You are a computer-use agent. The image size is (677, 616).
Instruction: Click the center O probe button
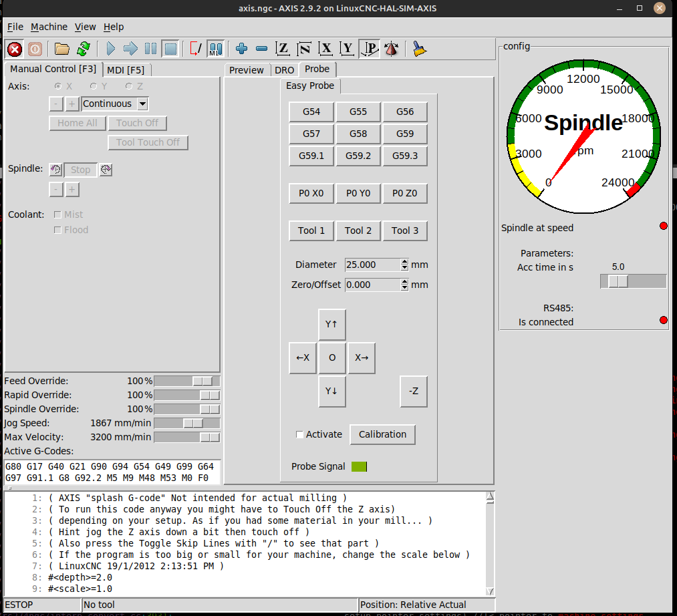coord(332,358)
